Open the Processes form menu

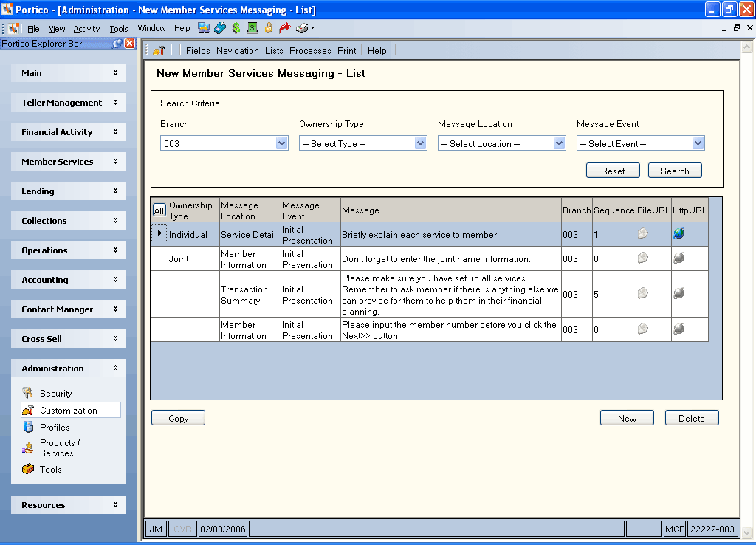(x=310, y=51)
